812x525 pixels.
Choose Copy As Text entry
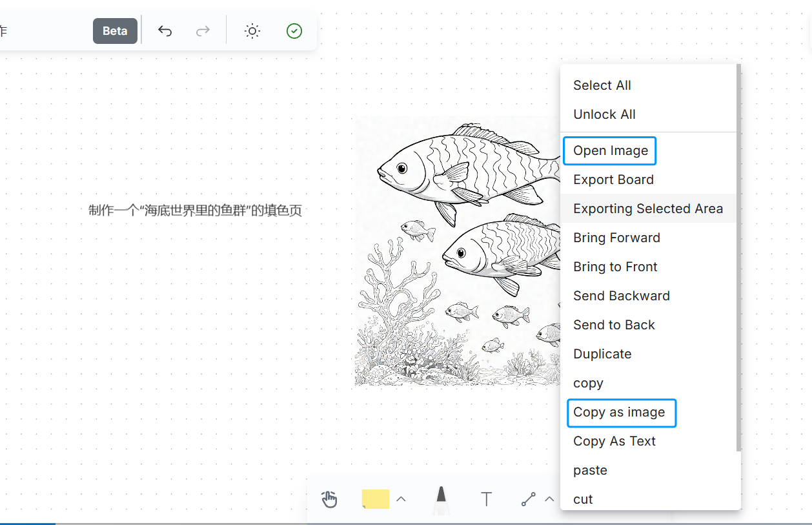648,441
